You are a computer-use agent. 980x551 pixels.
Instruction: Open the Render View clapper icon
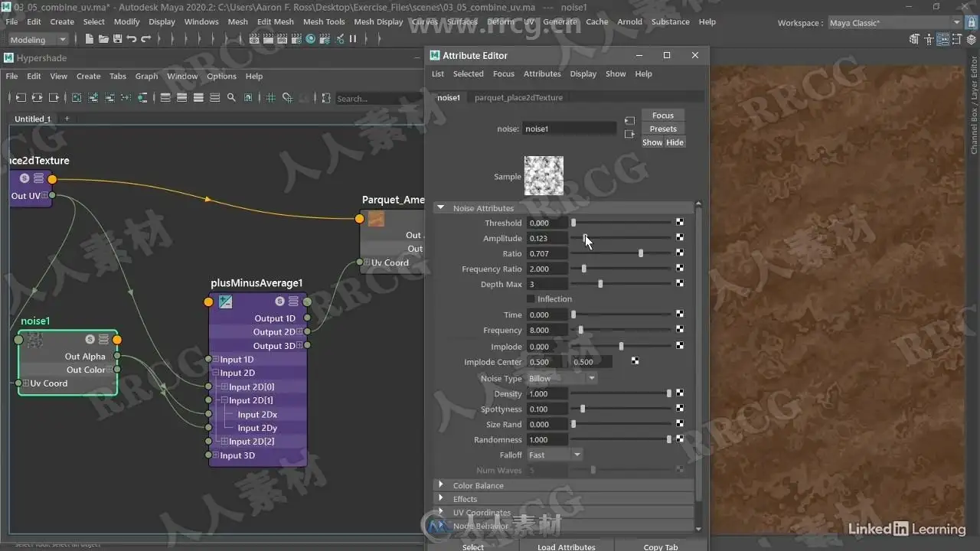[x=254, y=38]
